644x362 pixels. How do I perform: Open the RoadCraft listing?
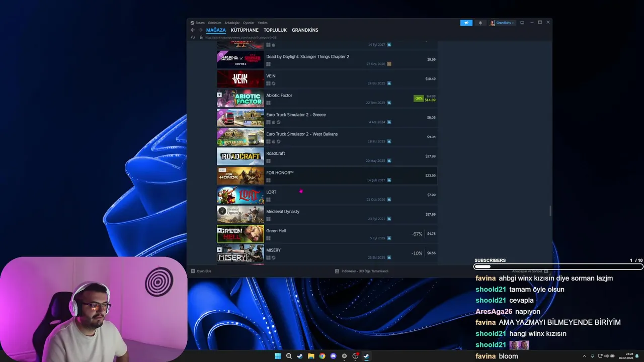(x=327, y=156)
